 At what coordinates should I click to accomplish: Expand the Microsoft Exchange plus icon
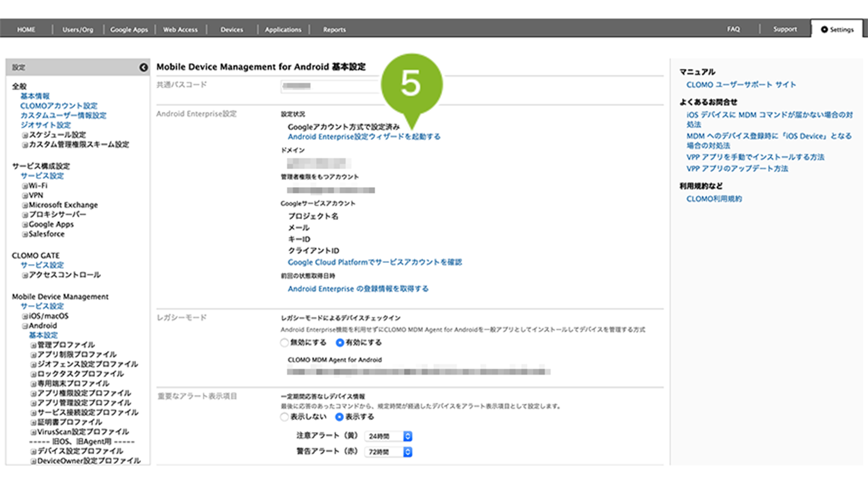[x=25, y=205]
